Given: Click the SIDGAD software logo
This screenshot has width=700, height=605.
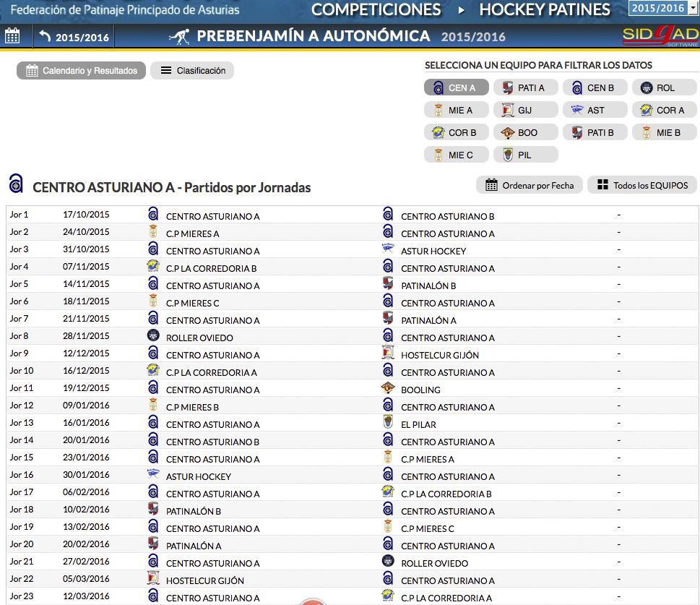Looking at the screenshot, I should coord(660,37).
